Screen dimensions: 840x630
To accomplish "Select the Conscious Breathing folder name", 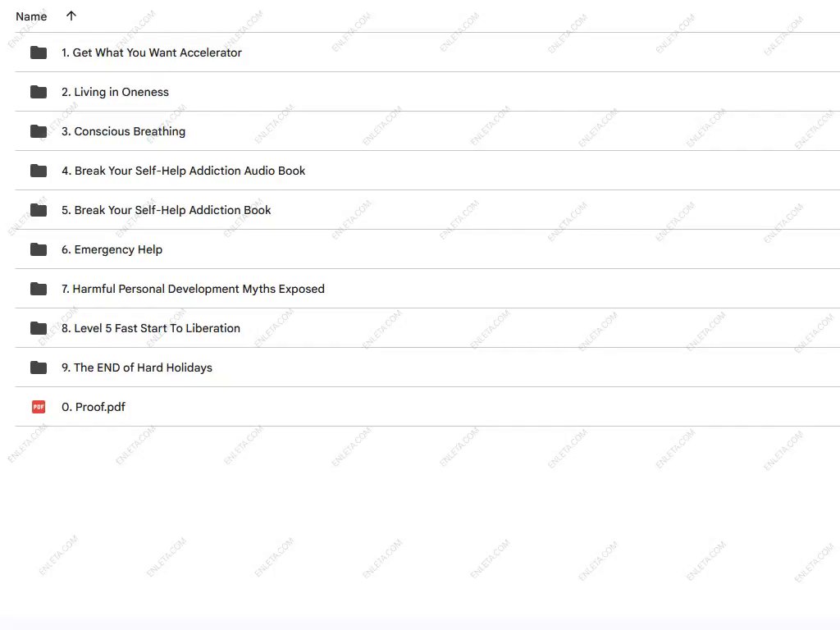I will (x=123, y=131).
